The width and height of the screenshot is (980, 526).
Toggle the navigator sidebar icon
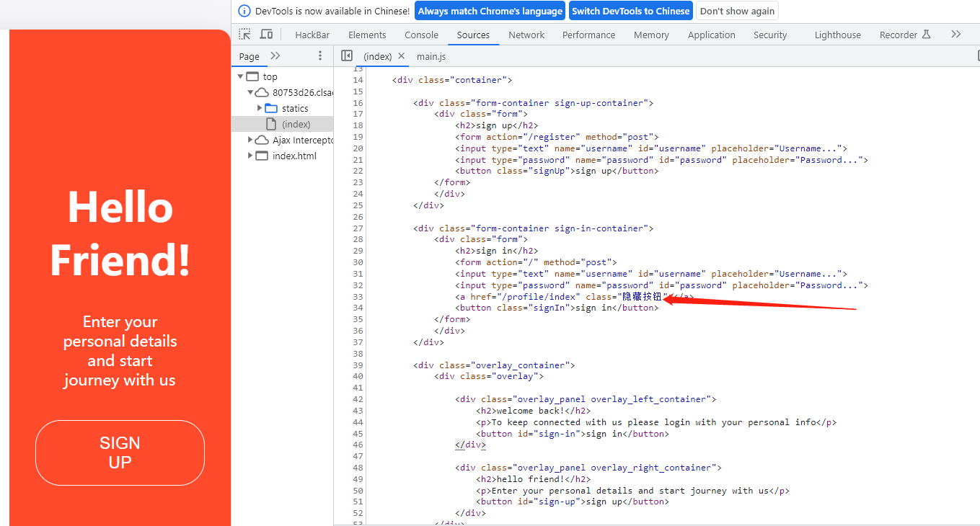point(347,56)
